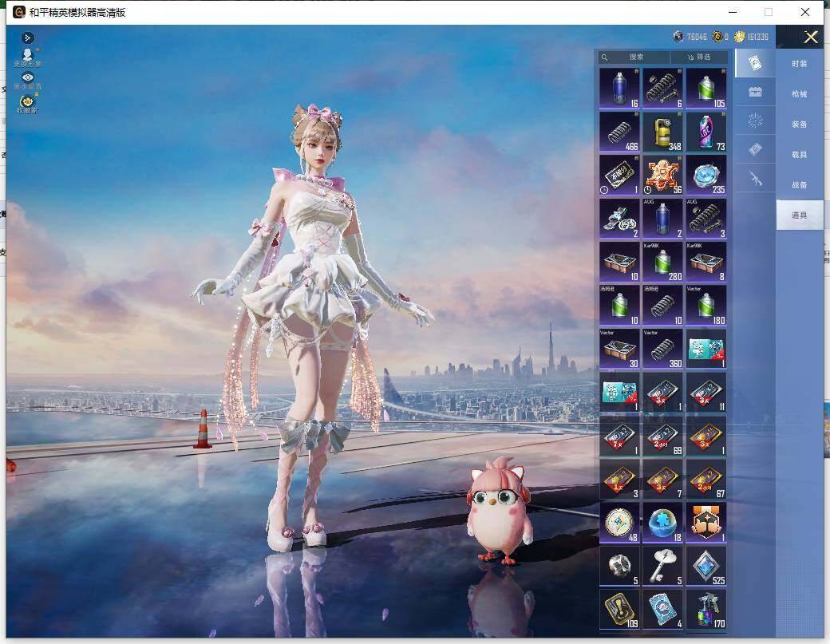Select the card sub-category icon

point(755,63)
